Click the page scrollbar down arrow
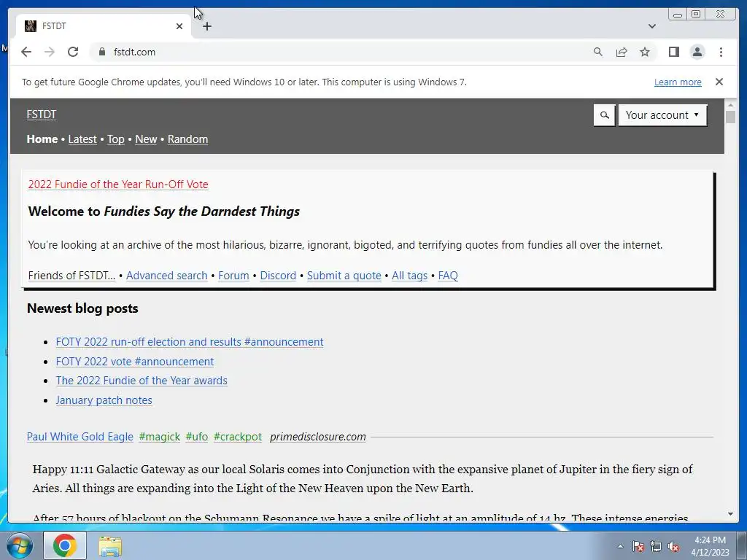747x560 pixels. click(x=730, y=514)
